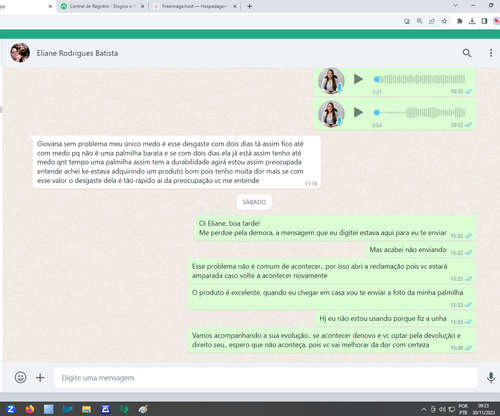
Task: Open Firefox from the taskbar
Action: point(30,409)
